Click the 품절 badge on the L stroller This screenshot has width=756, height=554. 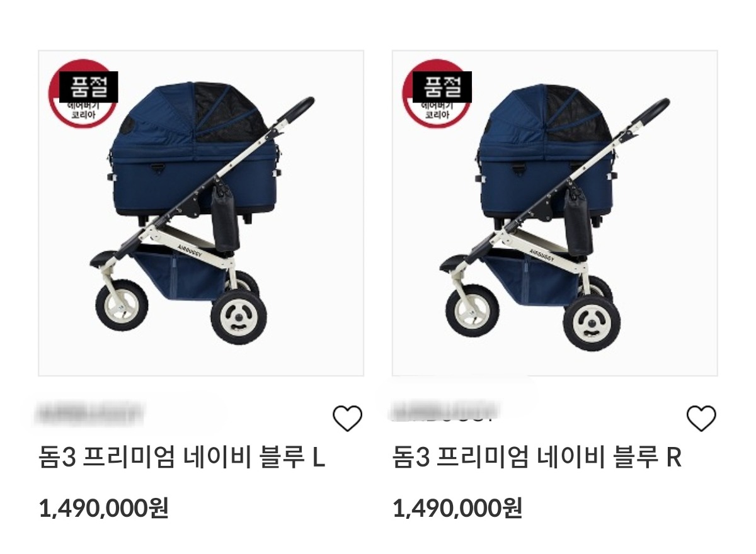(x=89, y=87)
